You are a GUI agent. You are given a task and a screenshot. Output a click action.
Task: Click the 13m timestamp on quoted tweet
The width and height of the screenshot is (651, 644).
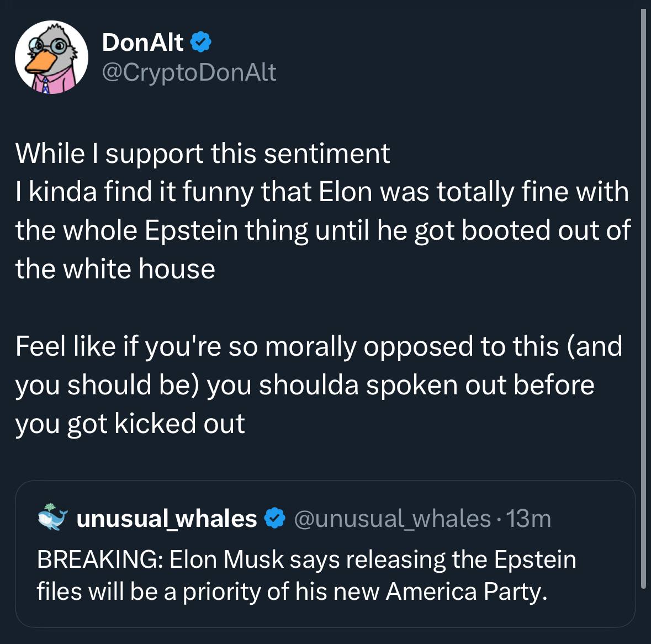[528, 519]
